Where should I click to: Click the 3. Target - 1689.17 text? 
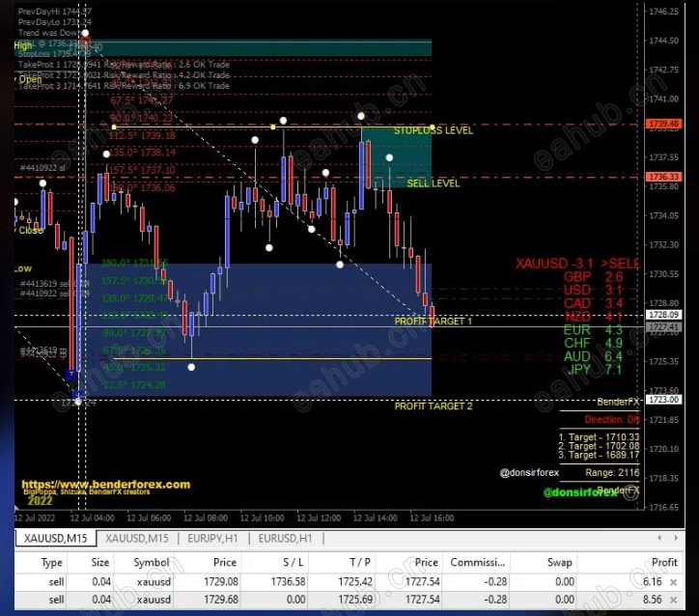(x=600, y=455)
